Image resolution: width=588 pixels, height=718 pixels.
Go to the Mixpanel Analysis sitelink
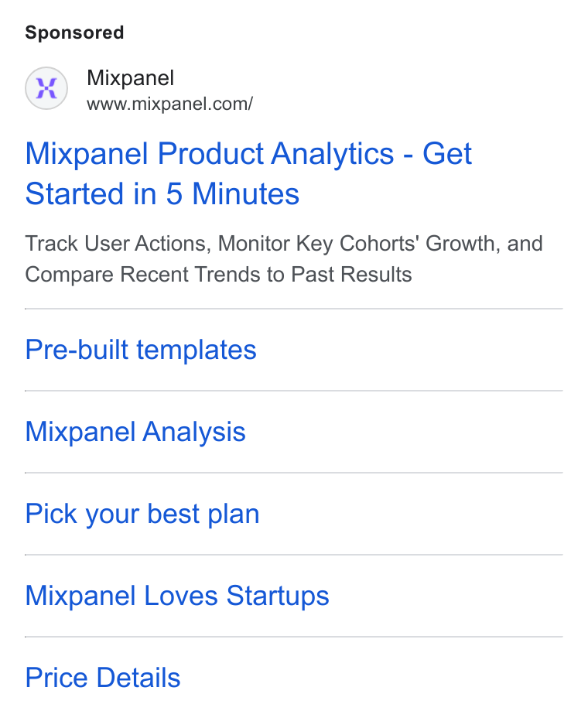(x=135, y=432)
